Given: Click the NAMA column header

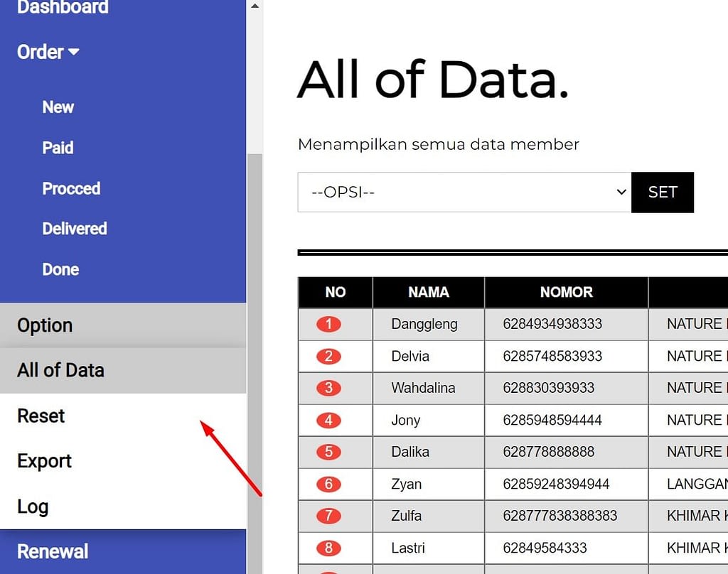Looking at the screenshot, I should (429, 293).
